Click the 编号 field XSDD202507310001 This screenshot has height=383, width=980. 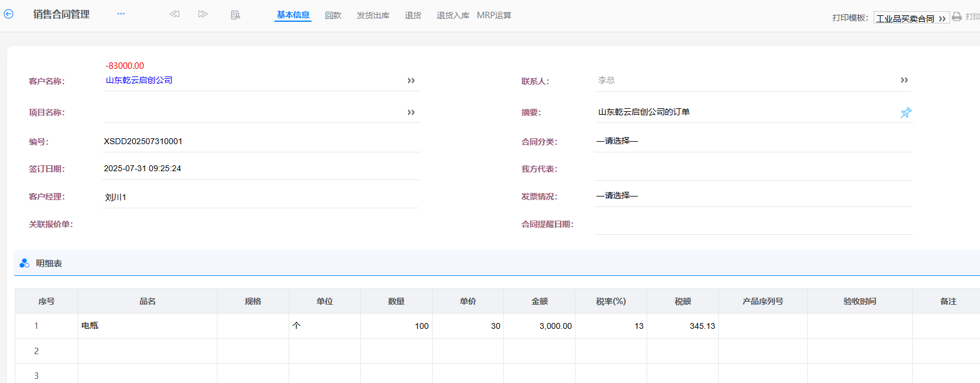click(x=262, y=141)
